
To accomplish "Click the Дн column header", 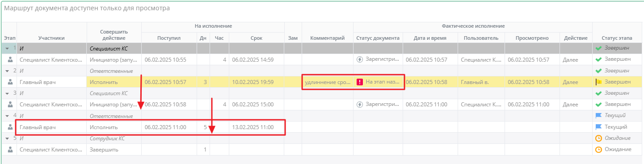I will pos(203,38).
